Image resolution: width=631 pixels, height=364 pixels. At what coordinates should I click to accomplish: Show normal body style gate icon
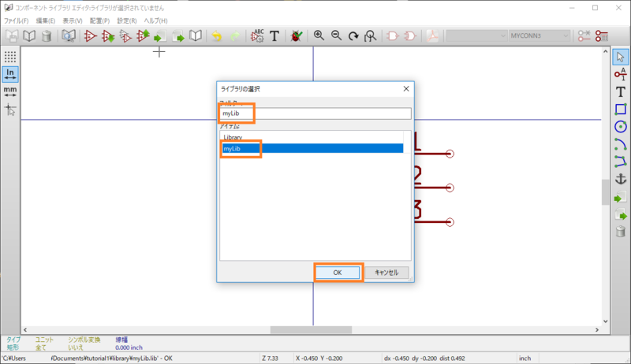[x=392, y=35]
